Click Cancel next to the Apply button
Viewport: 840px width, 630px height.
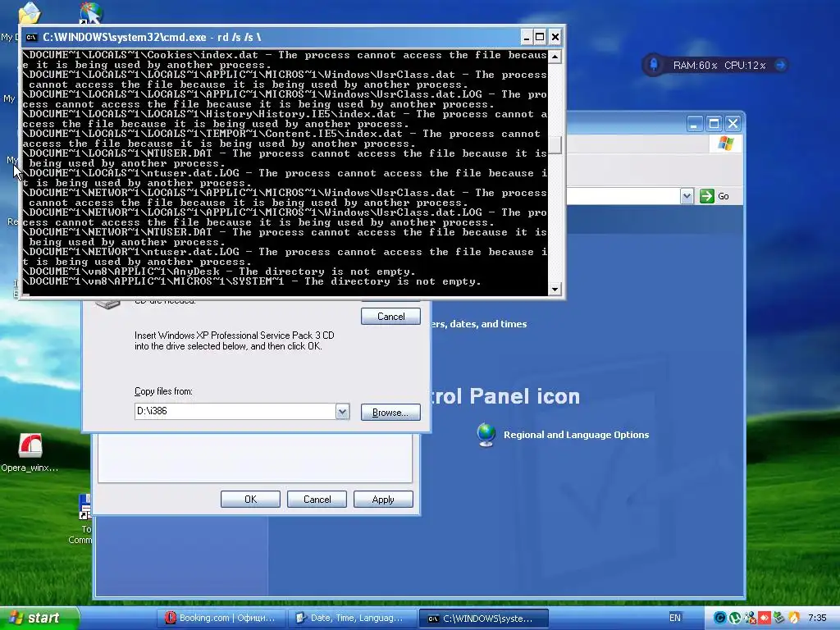coord(317,500)
